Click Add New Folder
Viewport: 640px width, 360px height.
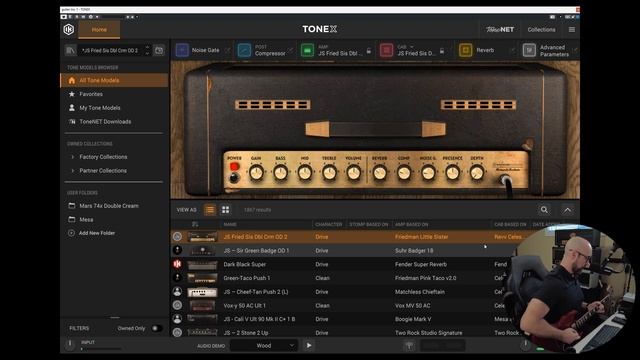[x=97, y=233]
